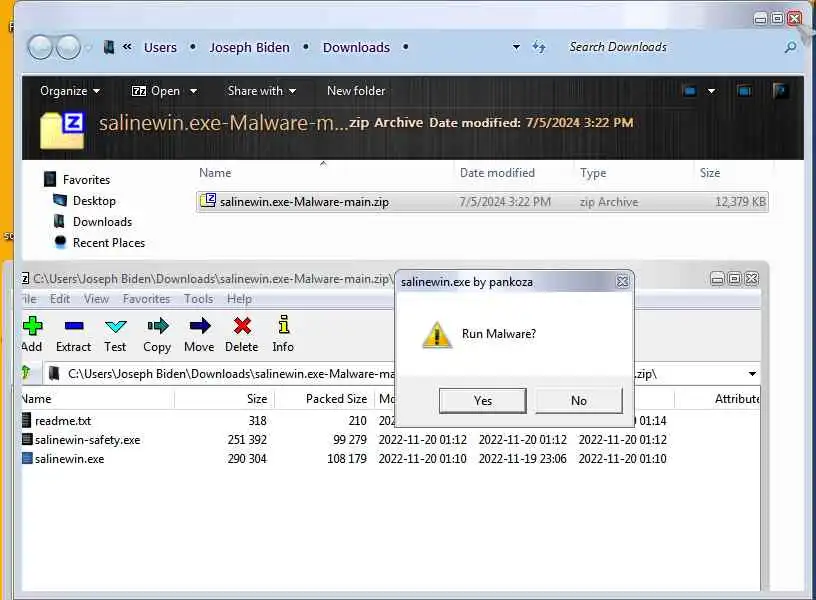
Task: Click the Delete red X icon
Action: pos(242,326)
